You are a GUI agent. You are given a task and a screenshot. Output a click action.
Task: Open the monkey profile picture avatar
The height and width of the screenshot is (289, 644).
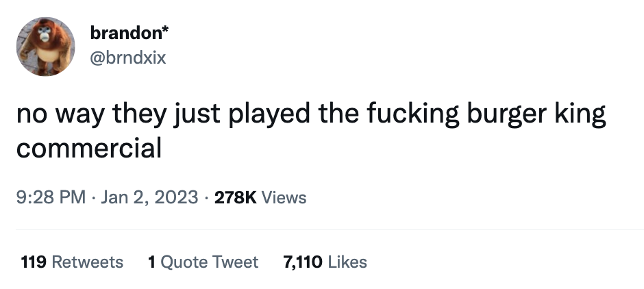[45, 47]
